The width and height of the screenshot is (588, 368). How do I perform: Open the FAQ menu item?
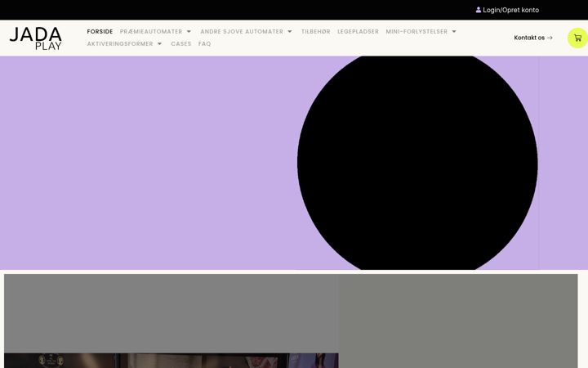click(x=205, y=44)
